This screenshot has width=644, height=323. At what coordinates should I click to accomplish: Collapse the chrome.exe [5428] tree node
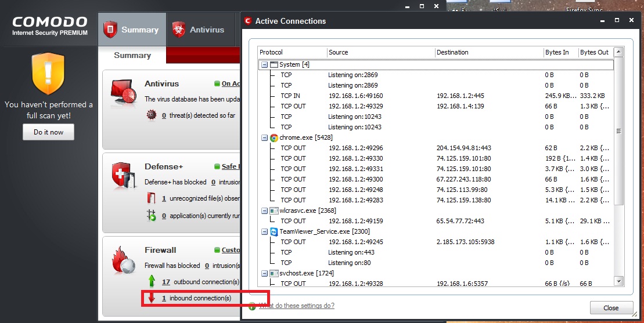pos(264,137)
